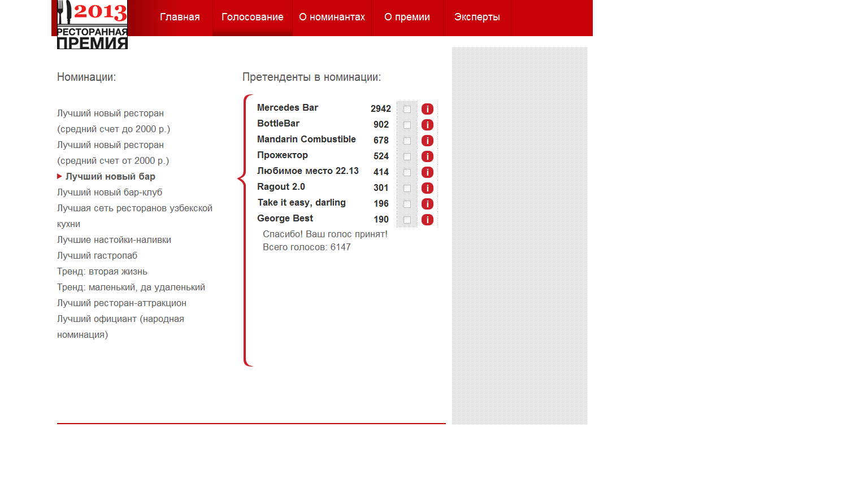Open info for BottleBar

click(427, 125)
